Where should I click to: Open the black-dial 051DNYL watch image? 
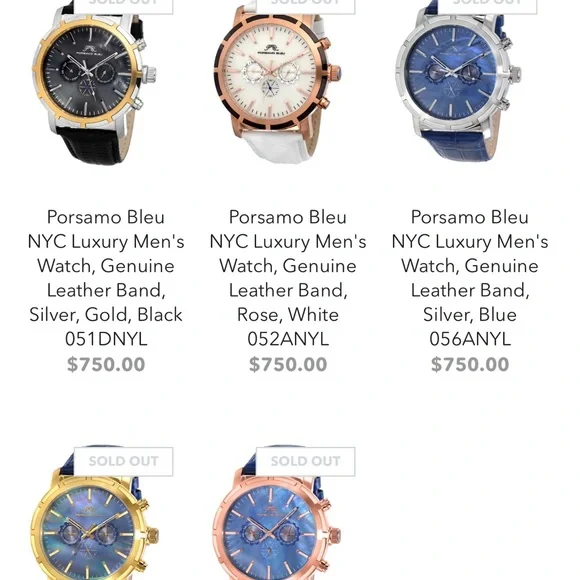click(x=94, y=82)
